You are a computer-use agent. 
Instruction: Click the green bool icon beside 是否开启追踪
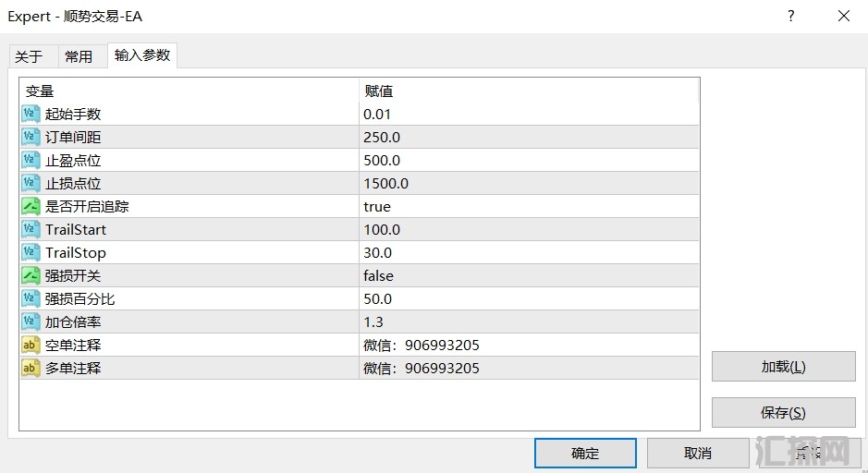point(31,206)
